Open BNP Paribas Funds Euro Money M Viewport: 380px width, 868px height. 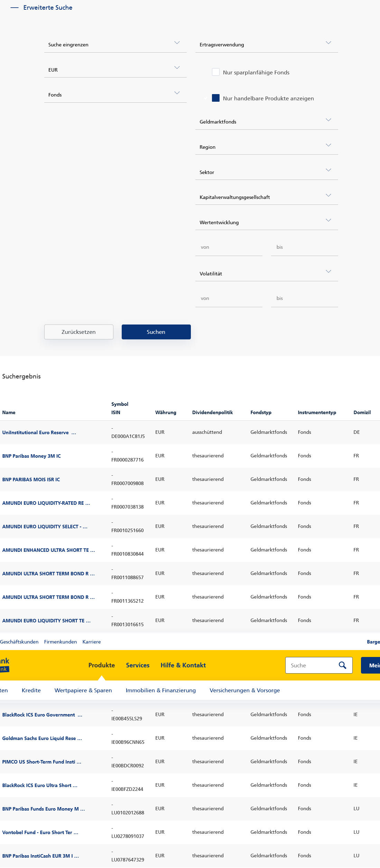[44, 809]
